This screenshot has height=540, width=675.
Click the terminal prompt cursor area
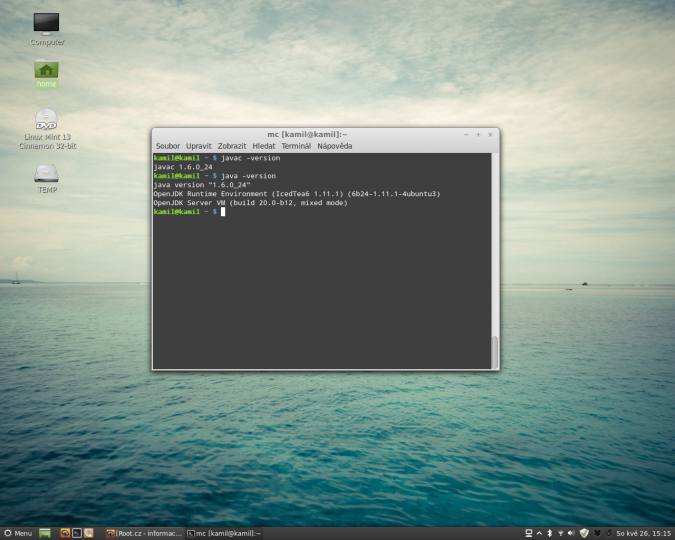(223, 211)
